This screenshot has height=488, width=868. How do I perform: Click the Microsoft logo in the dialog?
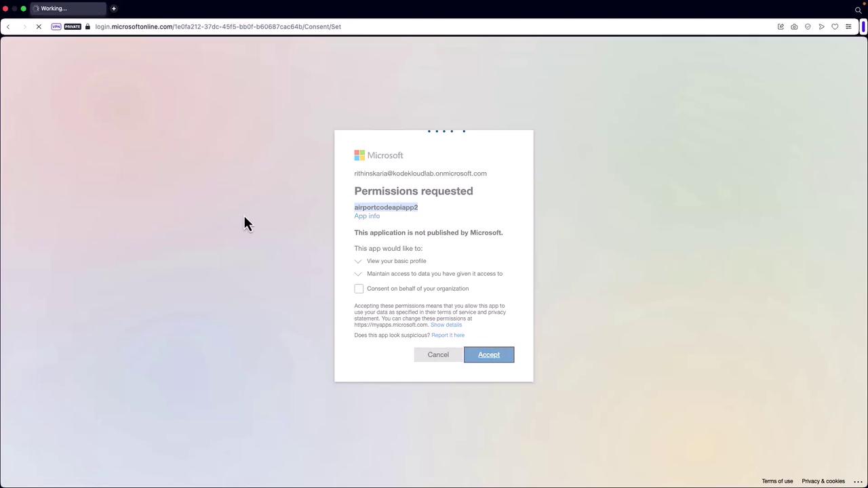(x=378, y=155)
